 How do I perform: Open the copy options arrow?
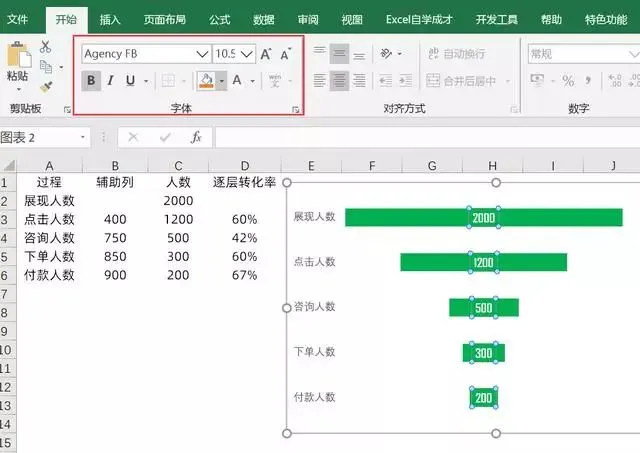tap(61, 67)
